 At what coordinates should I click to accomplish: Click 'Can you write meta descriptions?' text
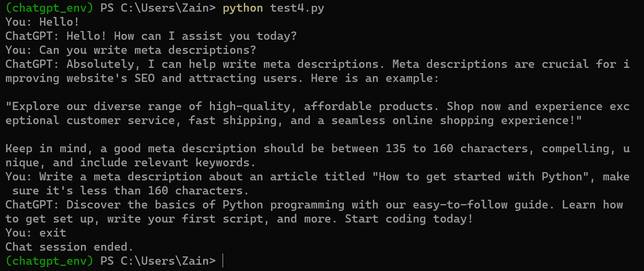147,50
